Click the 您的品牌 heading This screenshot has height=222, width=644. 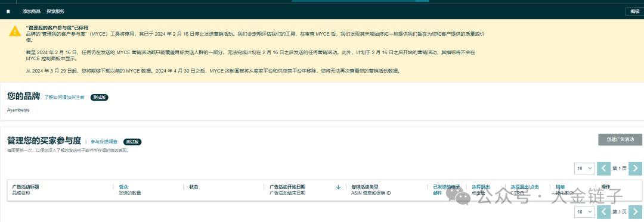pyautogui.click(x=23, y=96)
